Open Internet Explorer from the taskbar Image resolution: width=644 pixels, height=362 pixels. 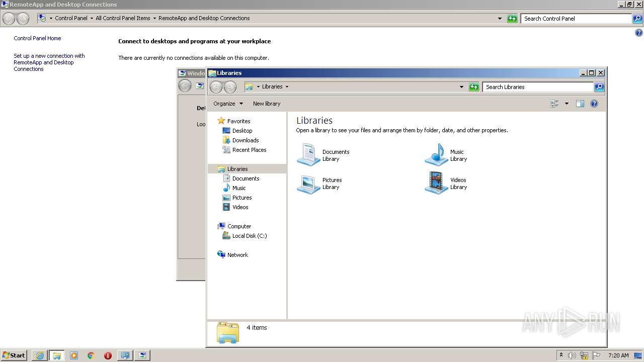(40, 355)
